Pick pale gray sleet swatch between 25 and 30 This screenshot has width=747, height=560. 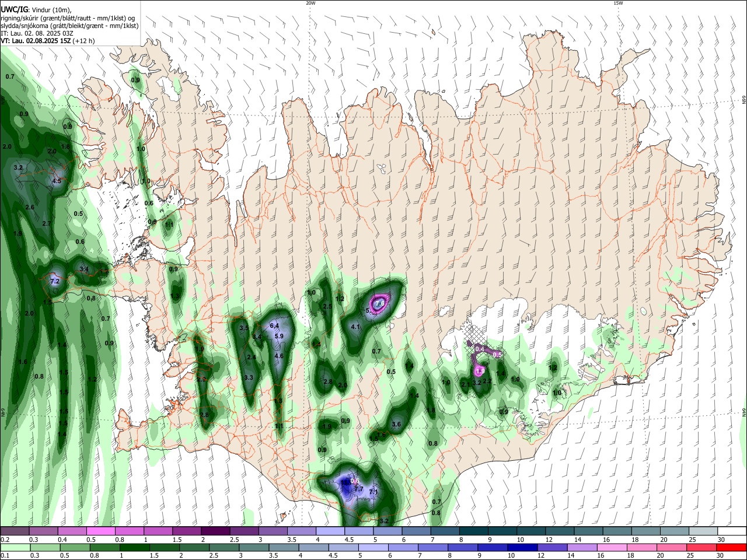(x=703, y=531)
